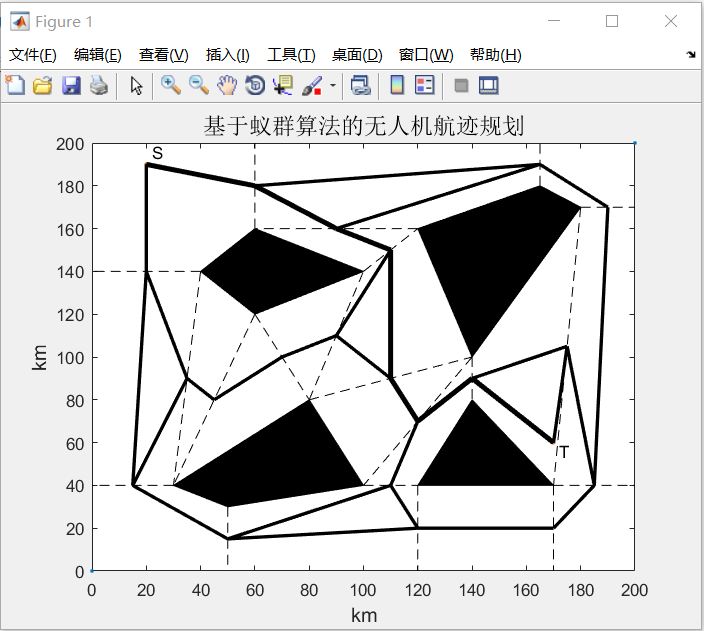Insert a legend using the toolbar icon
Viewport: 704px width, 631px height.
(424, 85)
